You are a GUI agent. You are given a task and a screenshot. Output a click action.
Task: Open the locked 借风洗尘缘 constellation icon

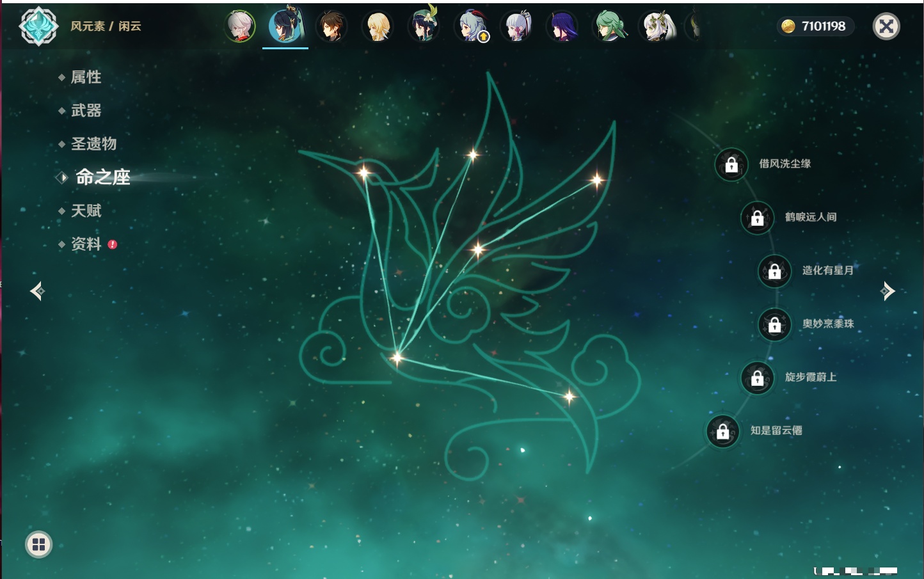[x=731, y=164]
